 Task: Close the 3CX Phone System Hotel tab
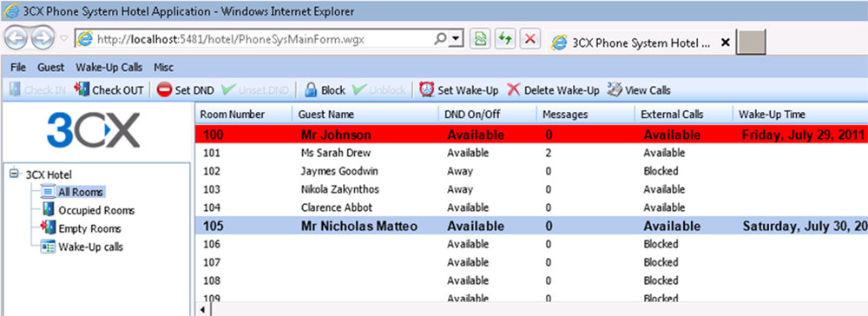click(x=725, y=43)
